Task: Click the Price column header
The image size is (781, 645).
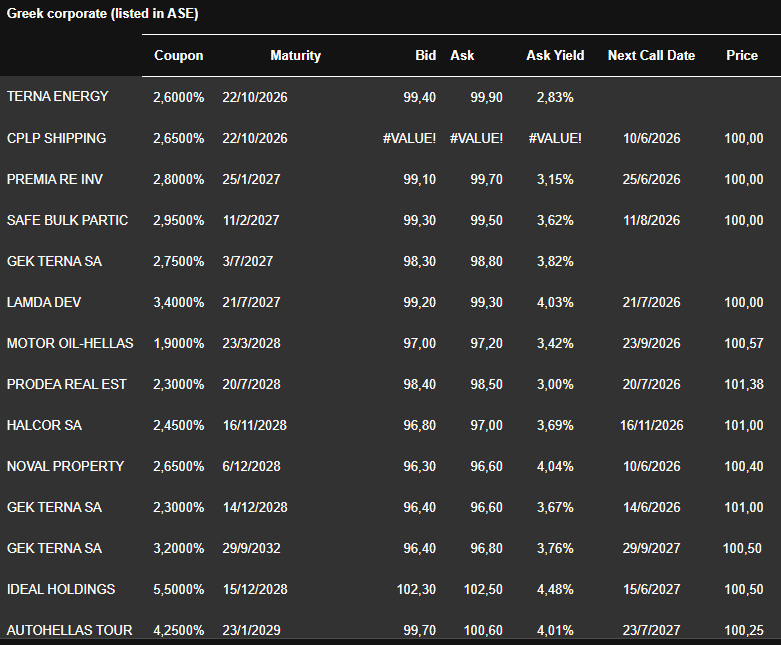Action: click(742, 55)
